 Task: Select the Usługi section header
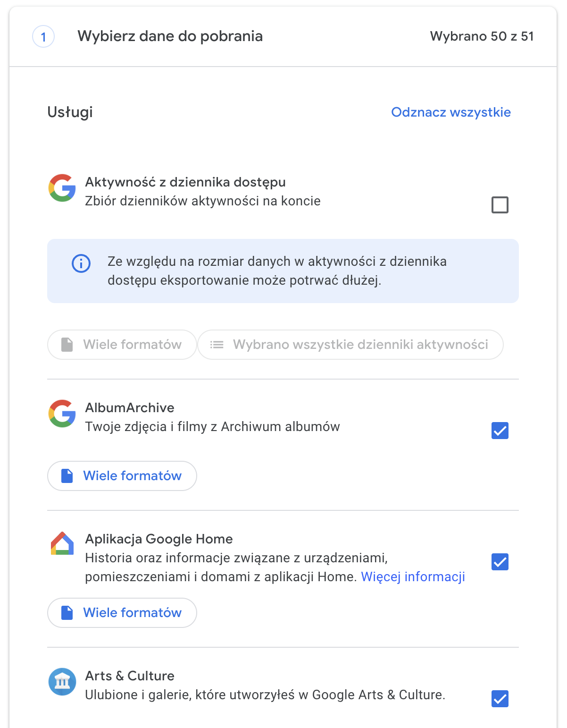[69, 112]
